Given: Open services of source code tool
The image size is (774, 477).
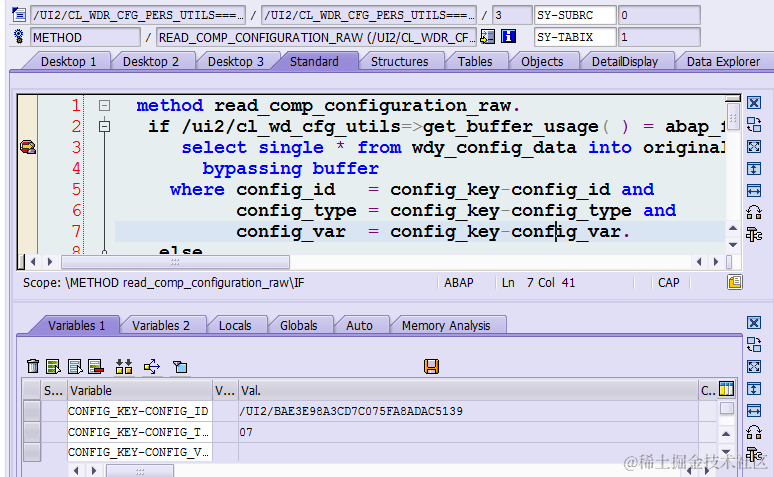Looking at the screenshot, I should [x=754, y=235].
